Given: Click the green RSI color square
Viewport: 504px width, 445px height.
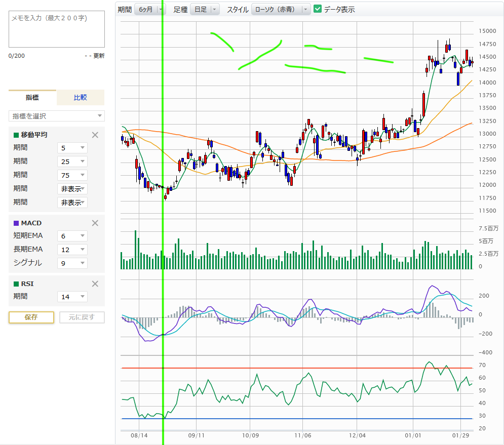Looking at the screenshot, I should tap(16, 284).
